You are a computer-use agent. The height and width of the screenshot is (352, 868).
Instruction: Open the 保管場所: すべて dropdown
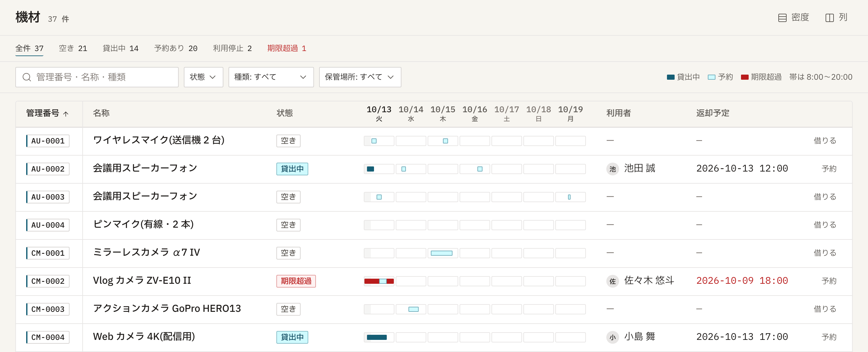pyautogui.click(x=360, y=77)
